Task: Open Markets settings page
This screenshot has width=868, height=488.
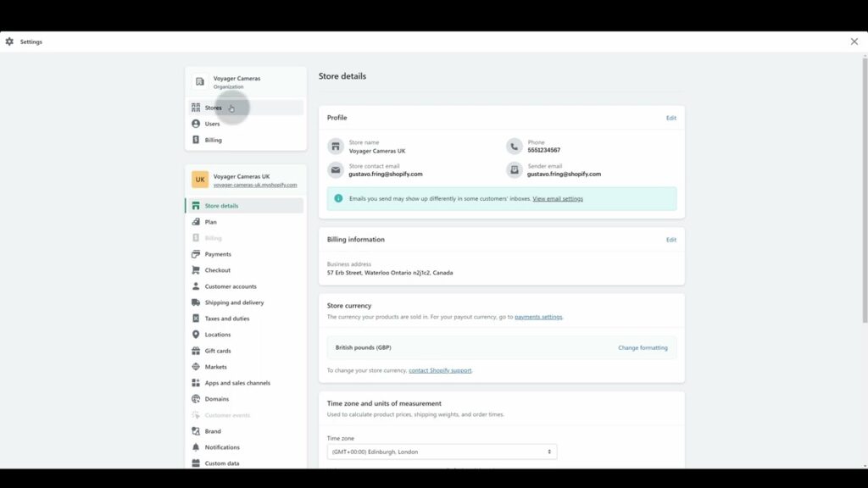Action: click(215, 367)
